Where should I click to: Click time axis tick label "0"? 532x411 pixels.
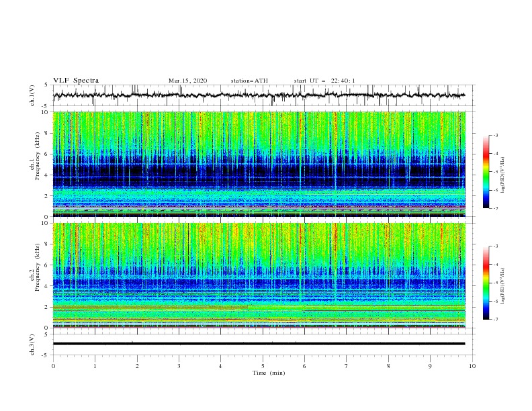click(x=53, y=366)
